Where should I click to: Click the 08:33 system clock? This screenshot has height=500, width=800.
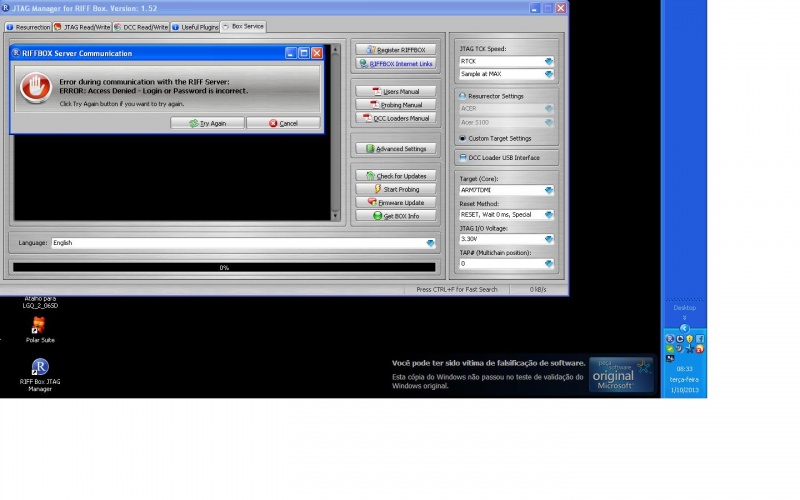(x=685, y=369)
